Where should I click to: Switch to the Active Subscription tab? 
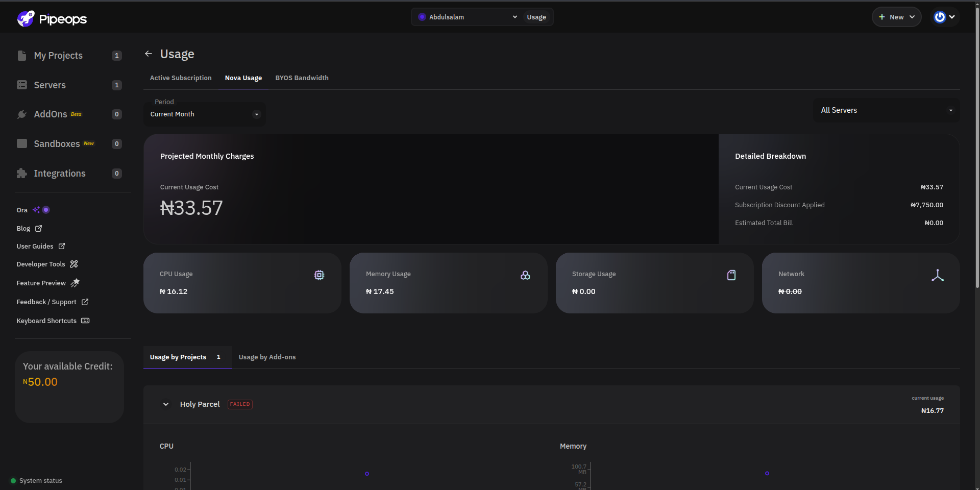pyautogui.click(x=181, y=78)
